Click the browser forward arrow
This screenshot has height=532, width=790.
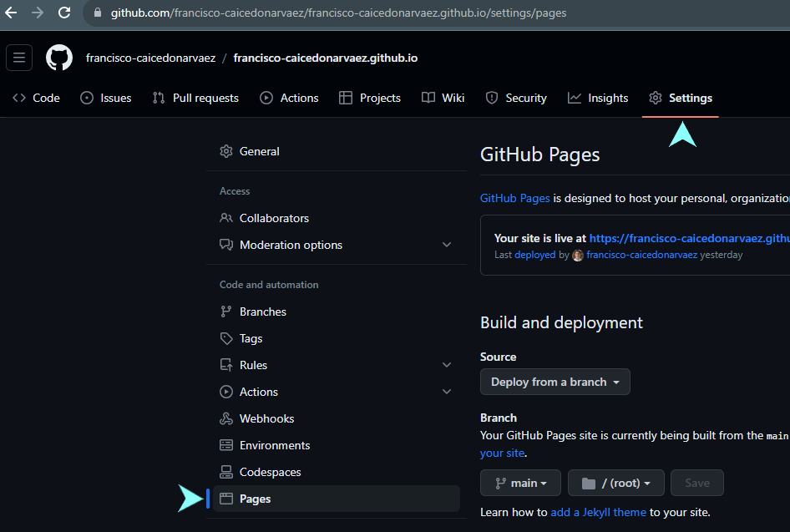tap(38, 13)
